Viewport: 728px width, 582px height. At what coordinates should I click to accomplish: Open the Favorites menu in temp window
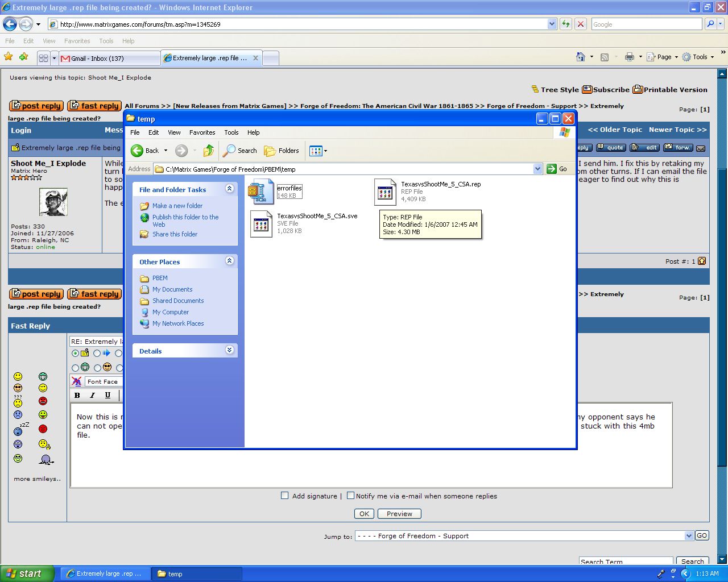202,132
